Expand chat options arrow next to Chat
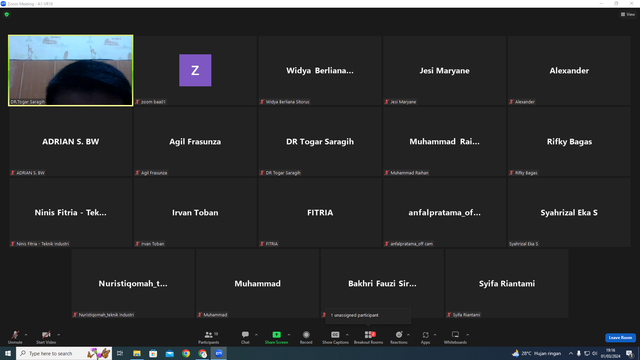 click(256, 335)
